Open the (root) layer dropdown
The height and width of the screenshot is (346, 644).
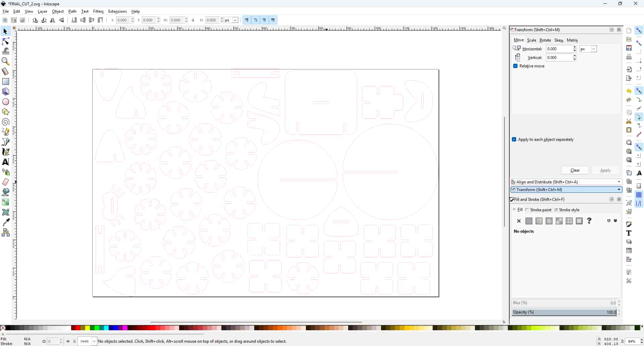tap(88, 341)
